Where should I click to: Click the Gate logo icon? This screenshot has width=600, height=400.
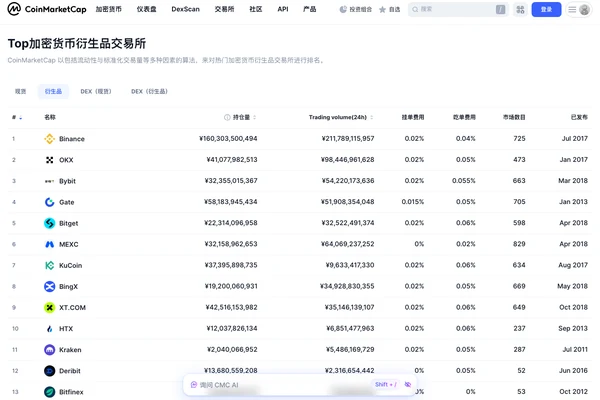[49, 202]
